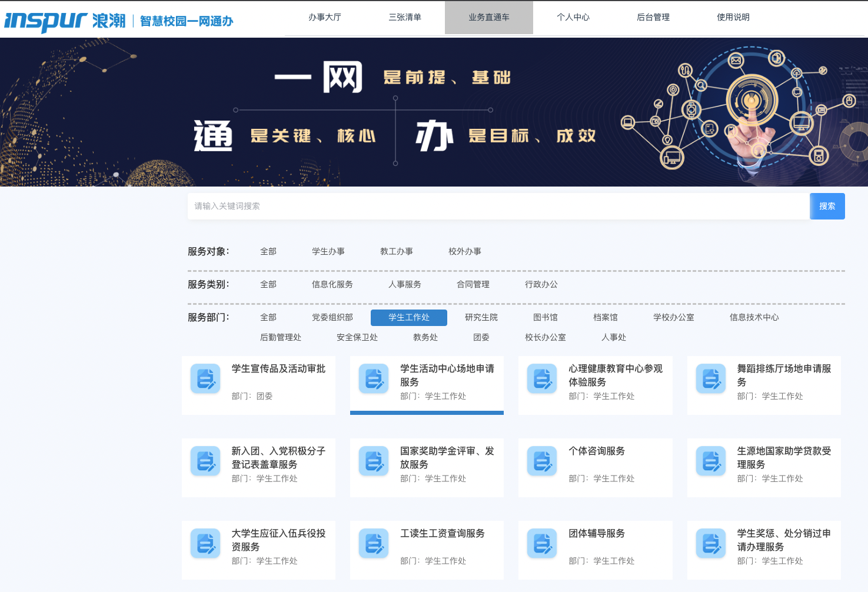Click the document icon for 学生宣传品及活动审批
The width and height of the screenshot is (868, 592).
pos(205,378)
